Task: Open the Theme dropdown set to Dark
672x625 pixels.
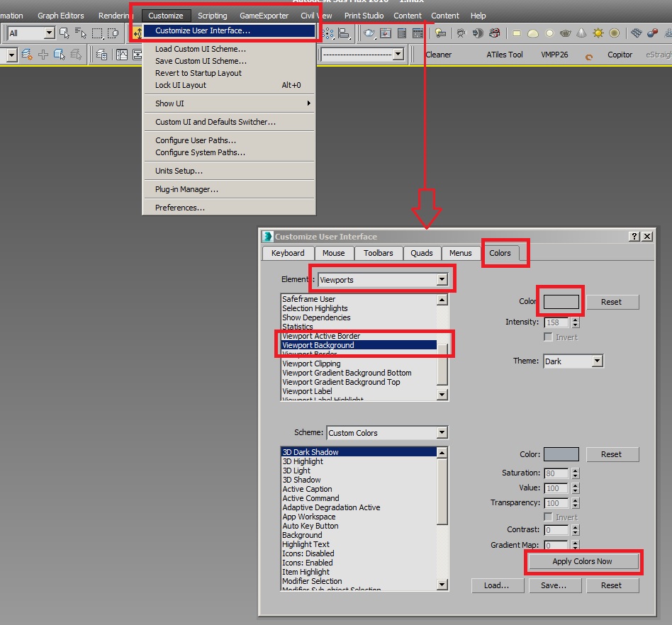Action: coord(573,361)
